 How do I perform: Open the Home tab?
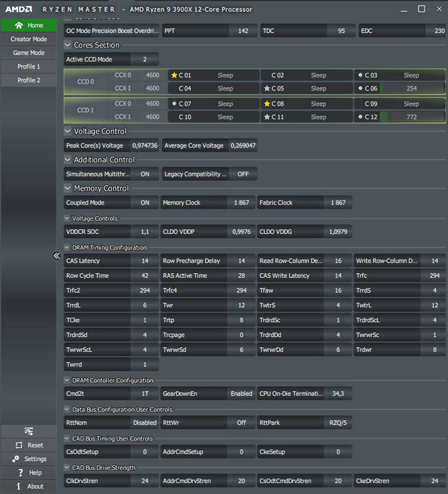pyautogui.click(x=29, y=25)
